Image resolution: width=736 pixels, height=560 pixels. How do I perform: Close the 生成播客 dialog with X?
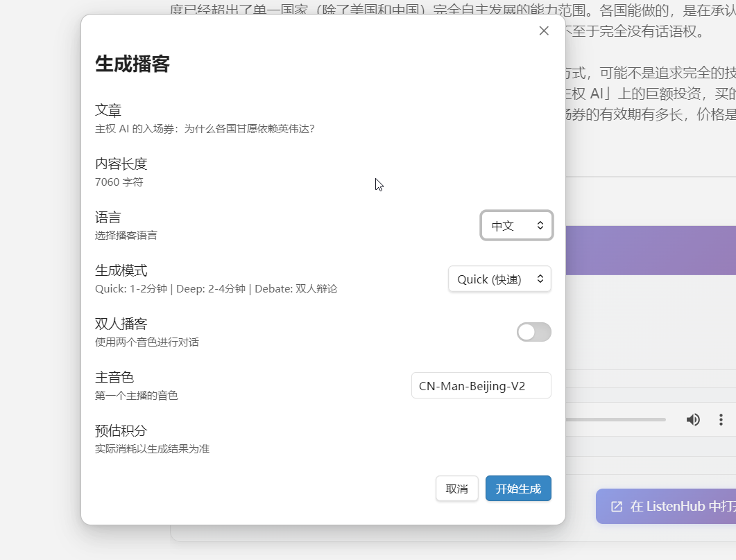(544, 30)
